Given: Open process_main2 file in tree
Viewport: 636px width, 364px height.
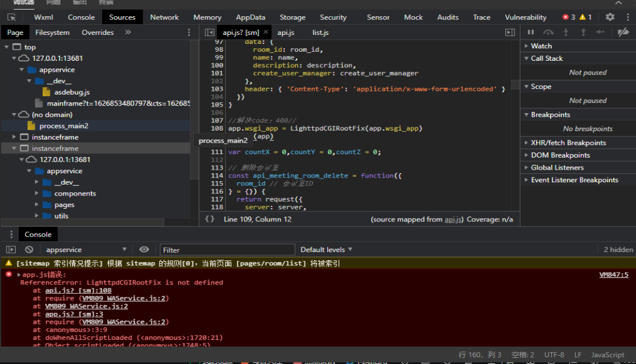Looking at the screenshot, I should click(x=64, y=126).
